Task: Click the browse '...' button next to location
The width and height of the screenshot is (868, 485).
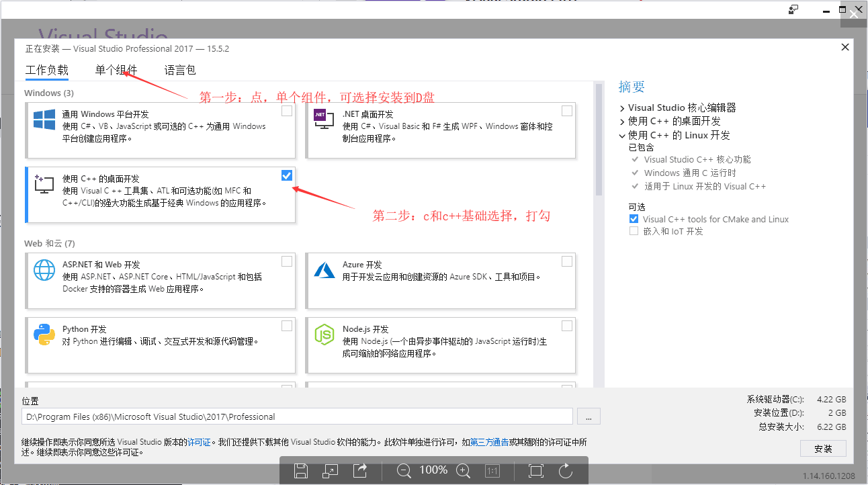Action: pyautogui.click(x=589, y=416)
